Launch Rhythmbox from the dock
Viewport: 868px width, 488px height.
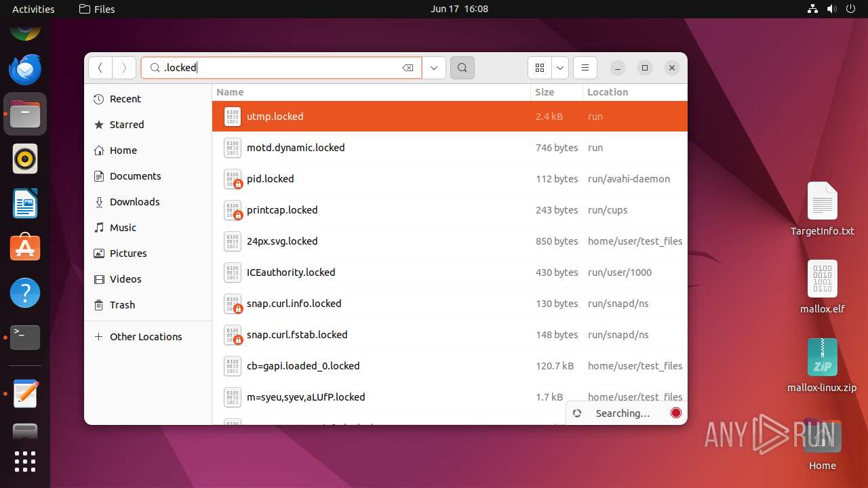click(25, 159)
